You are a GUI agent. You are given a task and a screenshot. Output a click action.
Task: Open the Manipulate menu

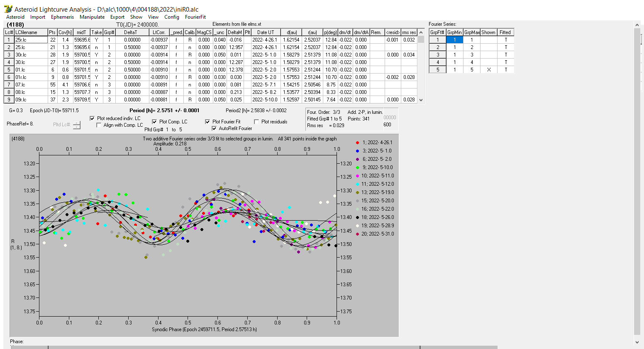[92, 17]
